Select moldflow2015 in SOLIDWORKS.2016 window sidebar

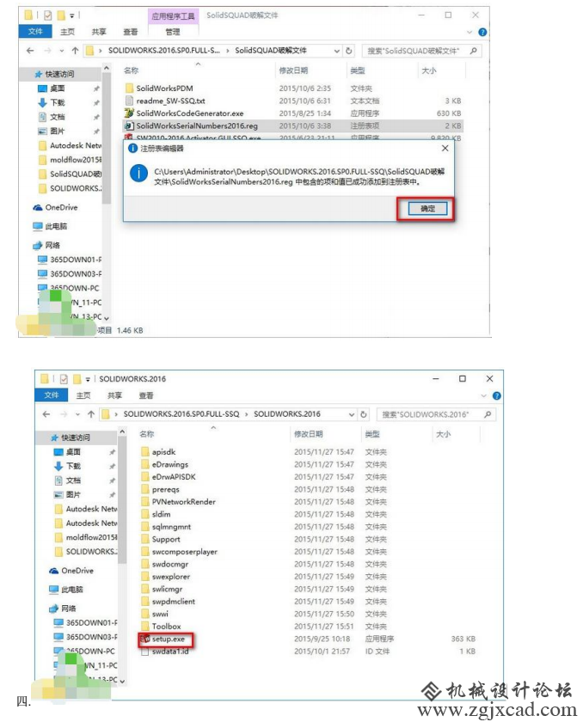(86, 537)
